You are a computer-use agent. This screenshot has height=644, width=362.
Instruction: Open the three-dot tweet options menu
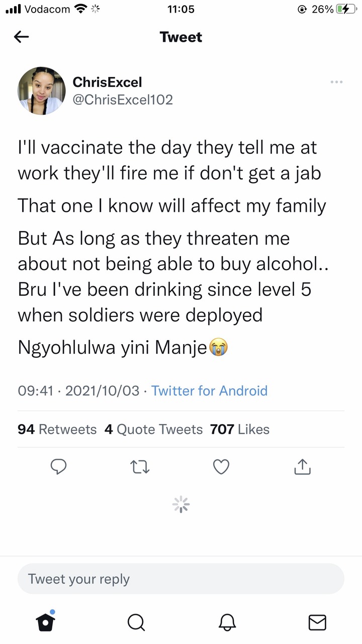coord(336,82)
